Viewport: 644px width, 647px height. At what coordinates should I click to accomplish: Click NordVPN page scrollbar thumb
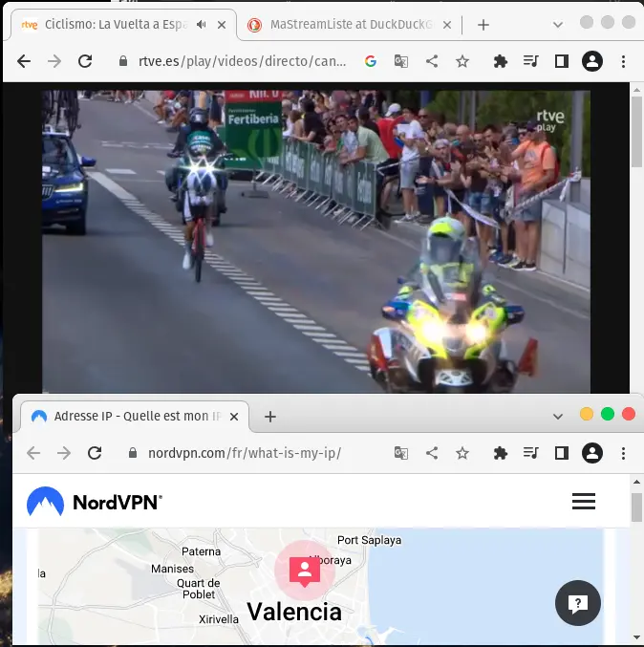point(636,507)
